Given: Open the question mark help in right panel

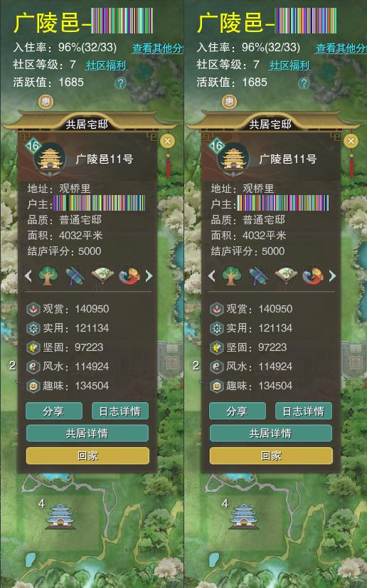Looking at the screenshot, I should (304, 83).
